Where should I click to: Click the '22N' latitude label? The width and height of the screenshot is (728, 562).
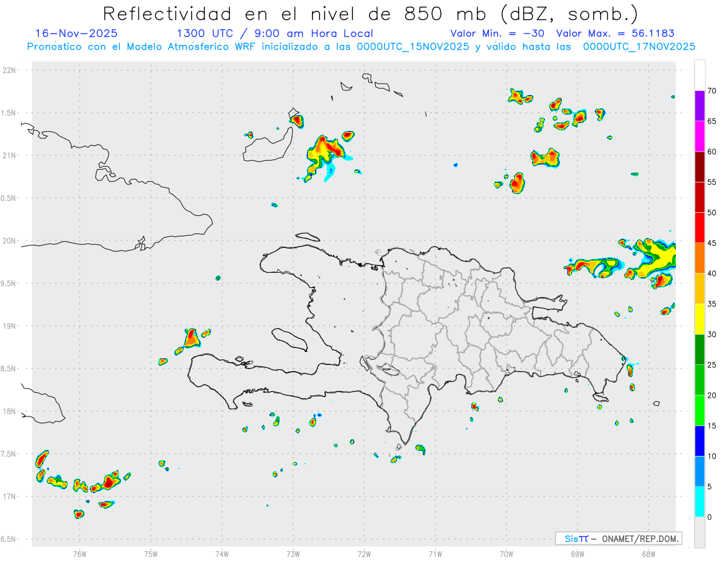coord(10,70)
